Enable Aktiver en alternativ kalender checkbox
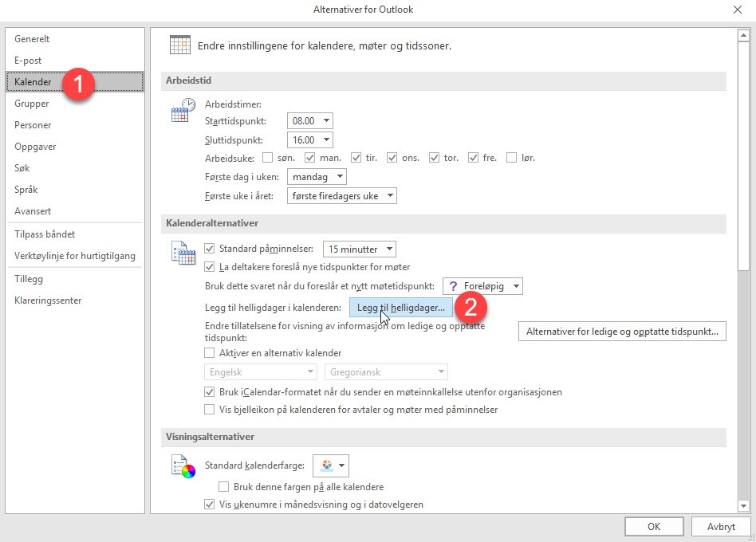This screenshot has width=756, height=542. [x=209, y=353]
